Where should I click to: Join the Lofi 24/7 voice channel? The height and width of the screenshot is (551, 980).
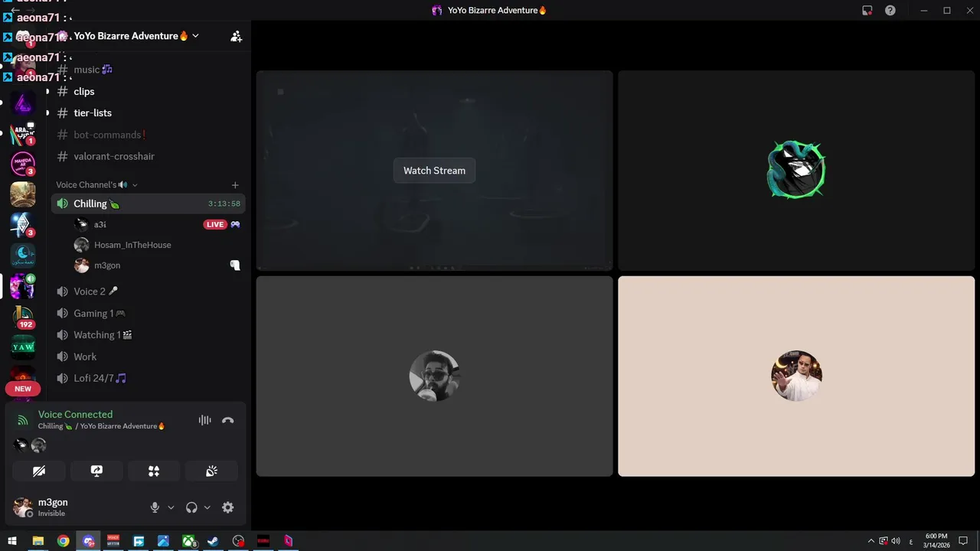(149, 378)
